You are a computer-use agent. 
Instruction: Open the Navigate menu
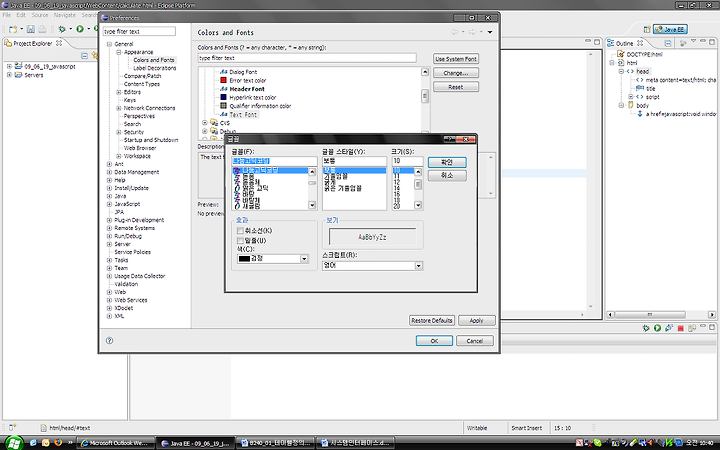(x=65, y=15)
